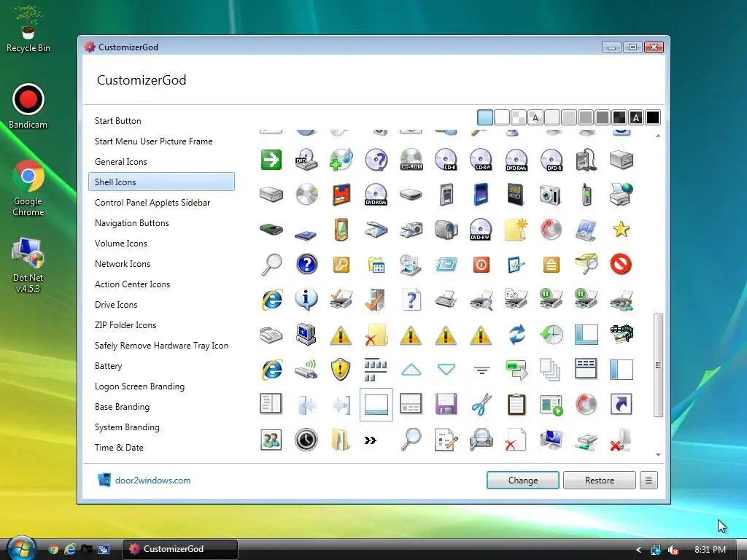Select the blue info speech bubble icon
The height and width of the screenshot is (560, 747).
pos(306,300)
